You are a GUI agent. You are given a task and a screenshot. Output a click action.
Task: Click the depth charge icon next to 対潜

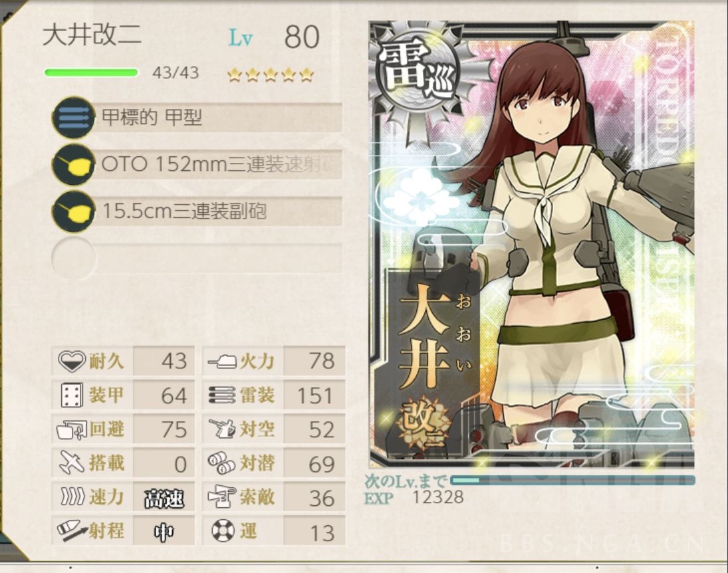221,463
